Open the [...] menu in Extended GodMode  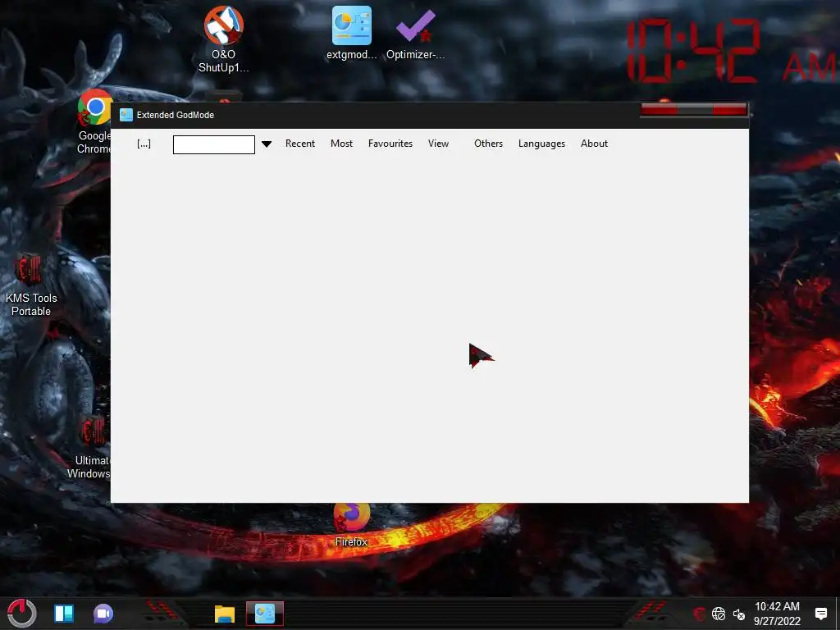144,144
